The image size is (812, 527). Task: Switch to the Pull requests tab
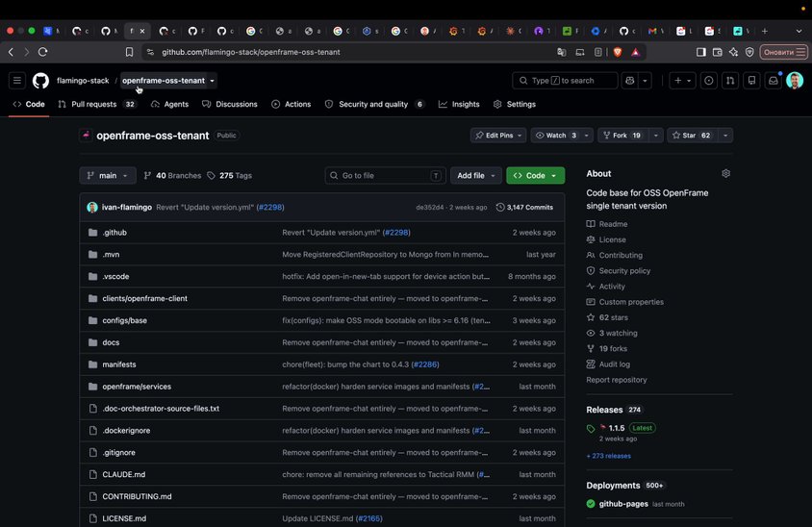[97, 104]
